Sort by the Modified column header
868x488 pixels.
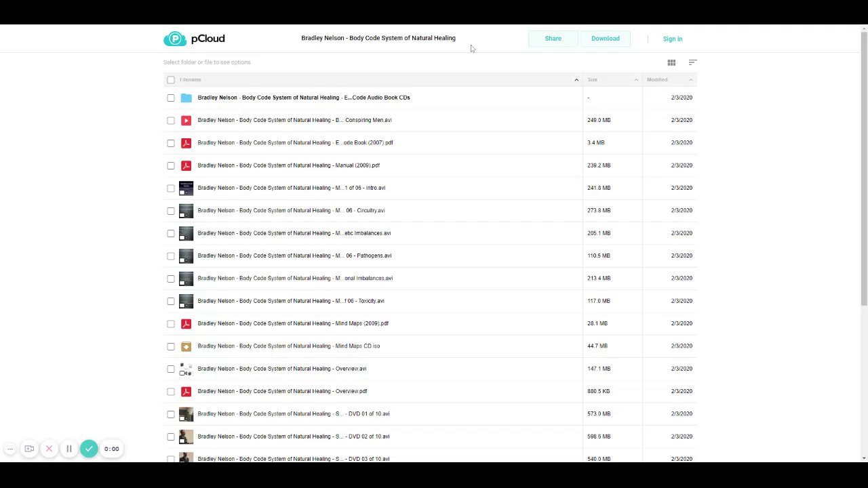(657, 80)
